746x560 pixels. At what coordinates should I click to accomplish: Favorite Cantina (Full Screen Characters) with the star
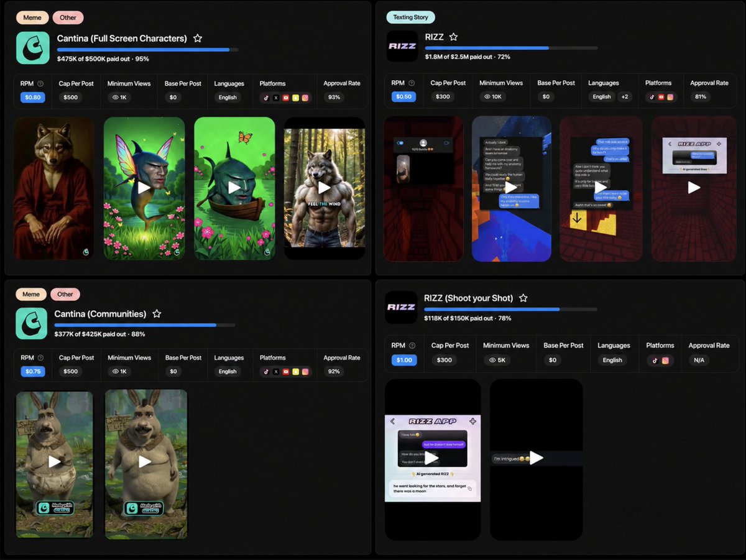(x=198, y=39)
